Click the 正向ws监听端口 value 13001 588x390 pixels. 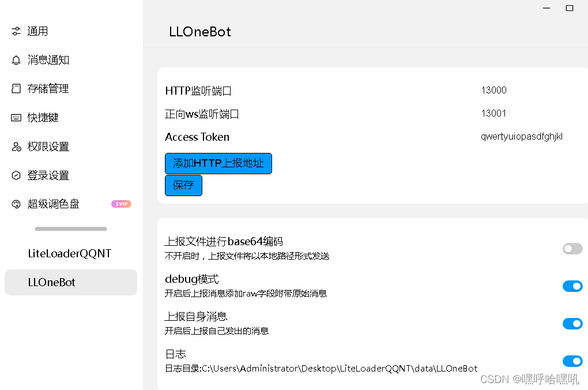(493, 114)
